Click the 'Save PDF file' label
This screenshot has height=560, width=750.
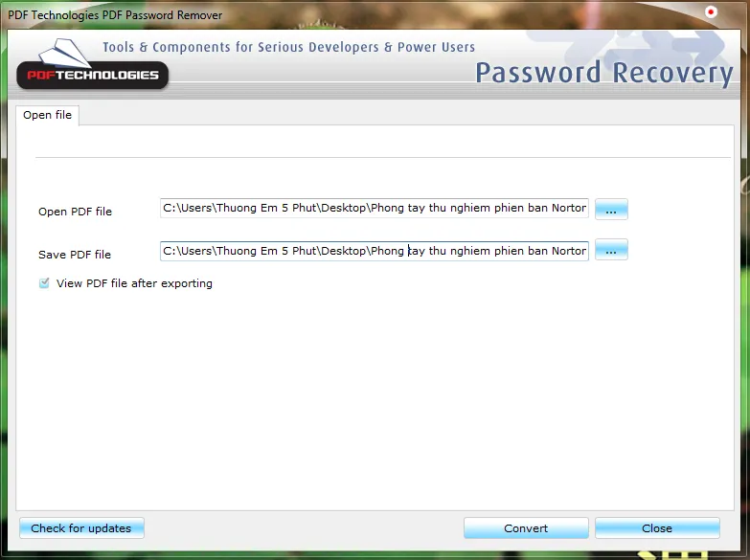pyautogui.click(x=75, y=255)
